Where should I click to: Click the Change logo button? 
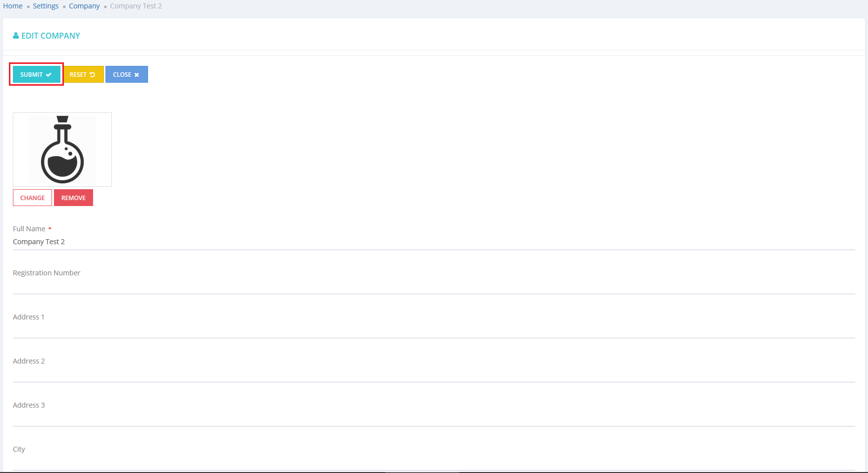pyautogui.click(x=32, y=198)
